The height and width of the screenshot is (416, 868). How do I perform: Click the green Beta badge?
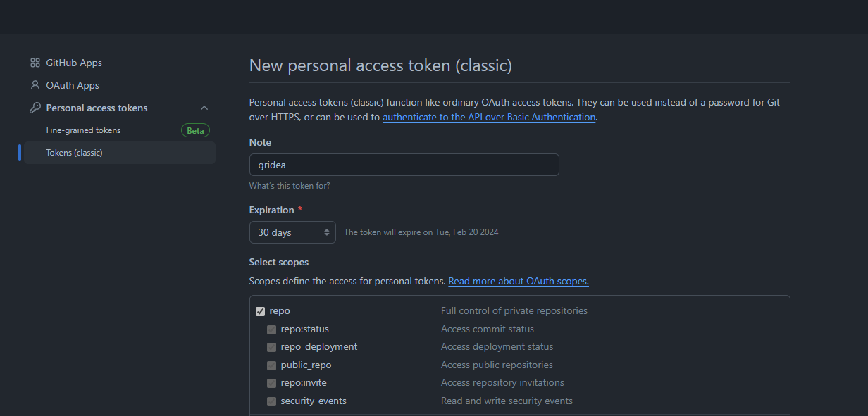tap(195, 130)
